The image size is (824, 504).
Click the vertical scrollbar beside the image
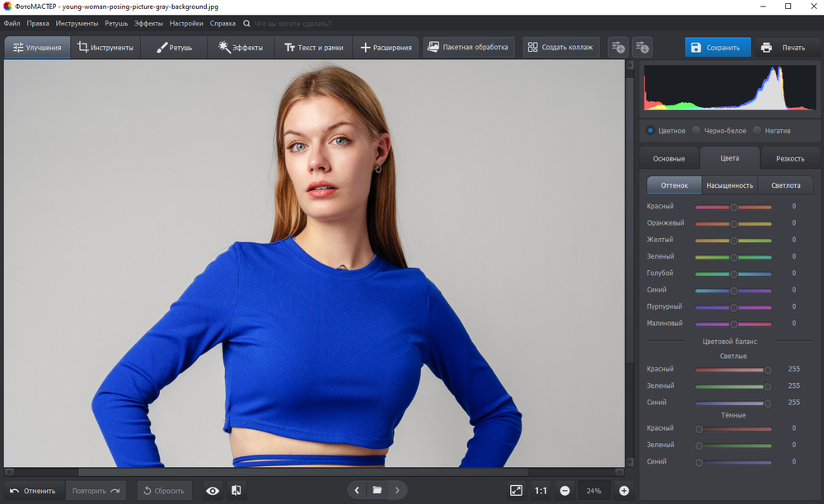click(630, 221)
